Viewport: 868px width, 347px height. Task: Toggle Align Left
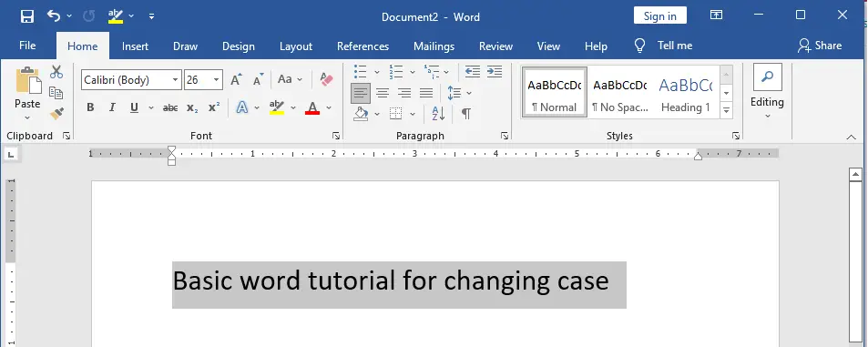[x=361, y=93]
